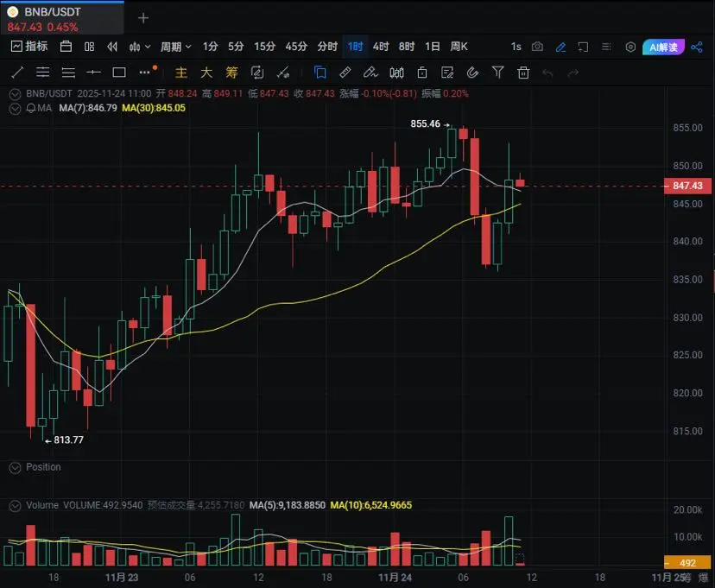Screen dimensions: 715x588
Task: Click the replay rewind icon
Action: (112, 47)
